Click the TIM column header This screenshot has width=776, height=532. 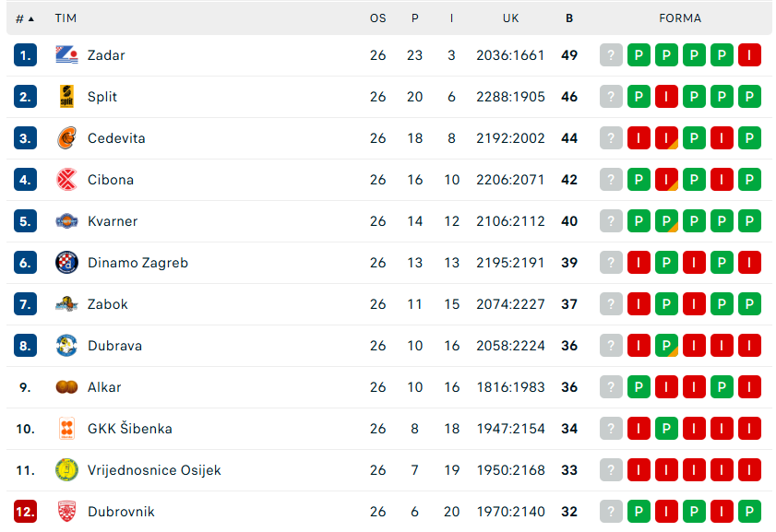coord(66,18)
